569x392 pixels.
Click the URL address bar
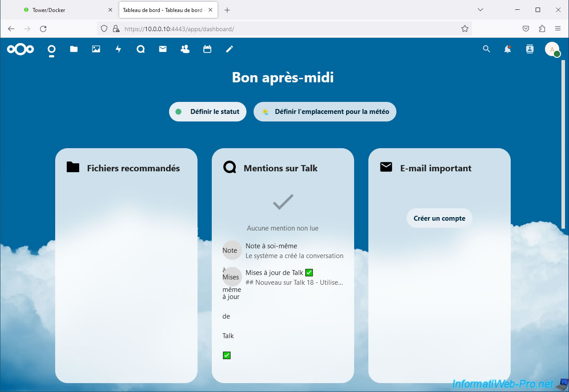point(285,29)
